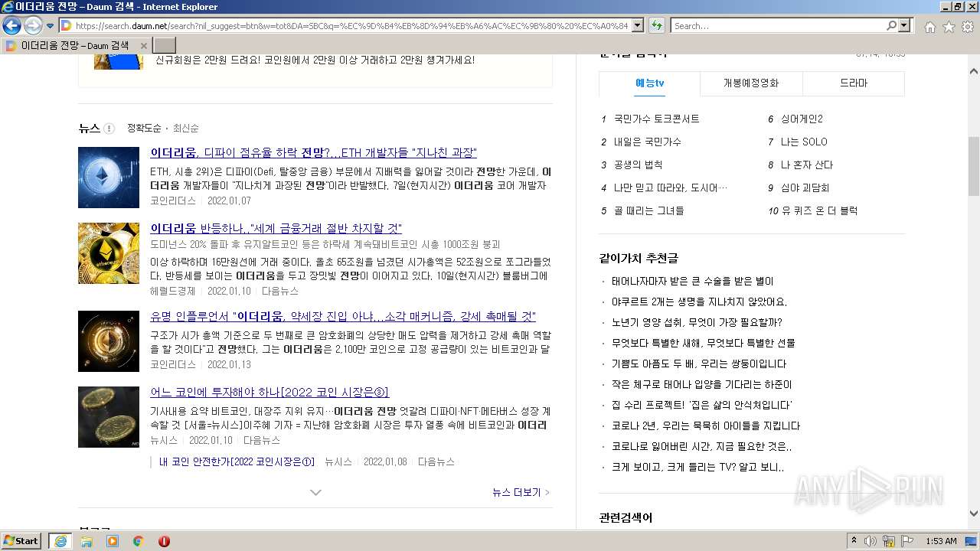Click the volume speaker tray icon
The height and width of the screenshot is (551, 980).
[x=871, y=541]
